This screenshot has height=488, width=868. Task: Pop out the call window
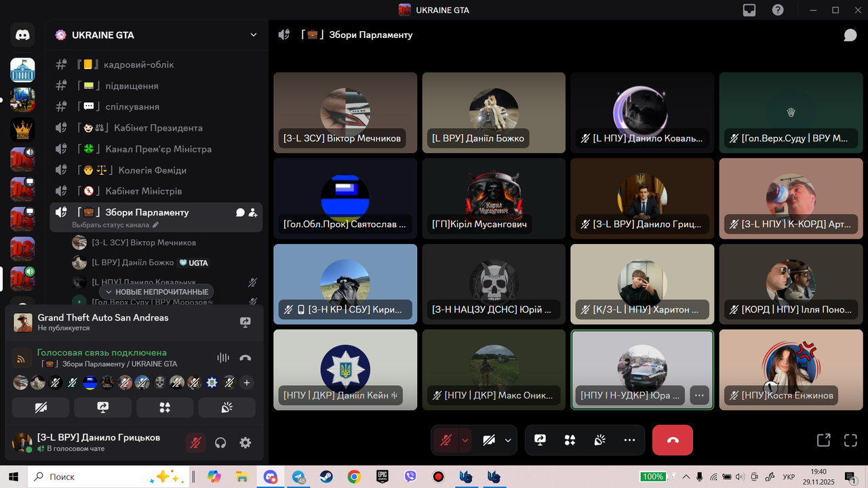point(823,440)
